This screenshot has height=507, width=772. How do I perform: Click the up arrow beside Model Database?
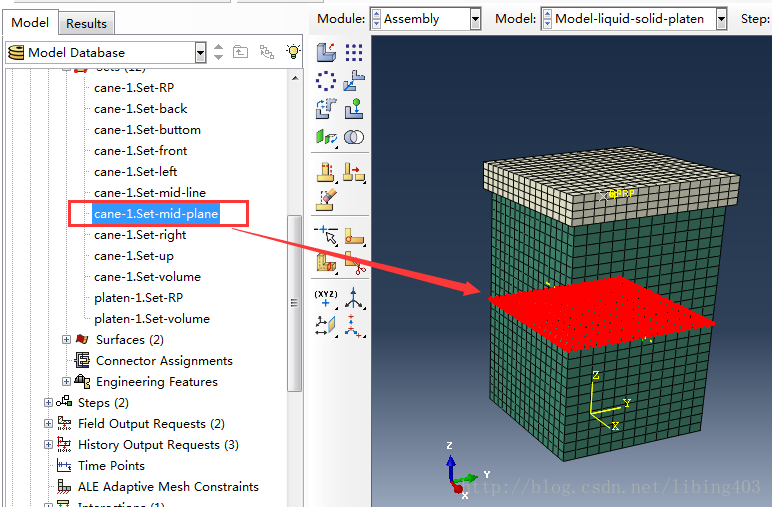pyautogui.click(x=219, y=47)
